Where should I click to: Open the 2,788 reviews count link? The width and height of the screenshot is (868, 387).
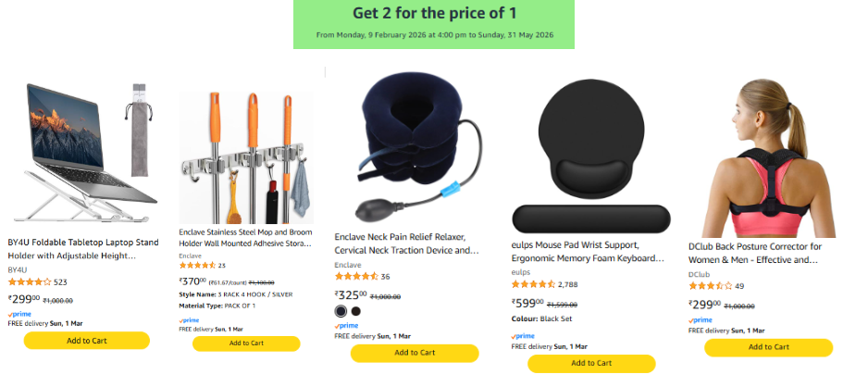(568, 284)
